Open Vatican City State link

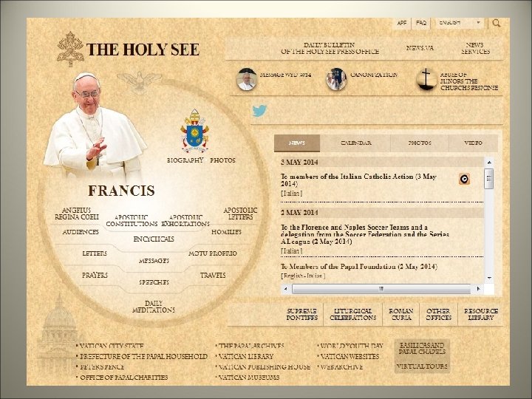click(112, 346)
